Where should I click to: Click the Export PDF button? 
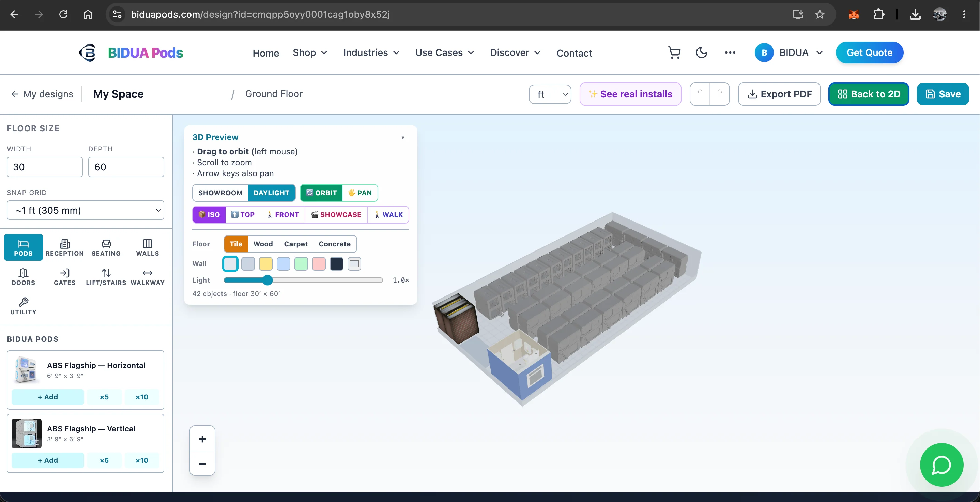[779, 94]
